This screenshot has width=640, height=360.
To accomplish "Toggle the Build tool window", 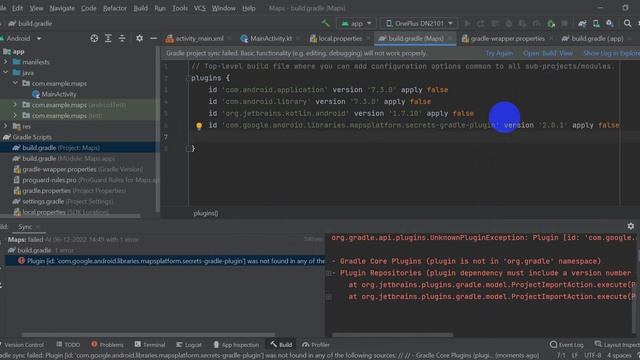I will click(281, 345).
